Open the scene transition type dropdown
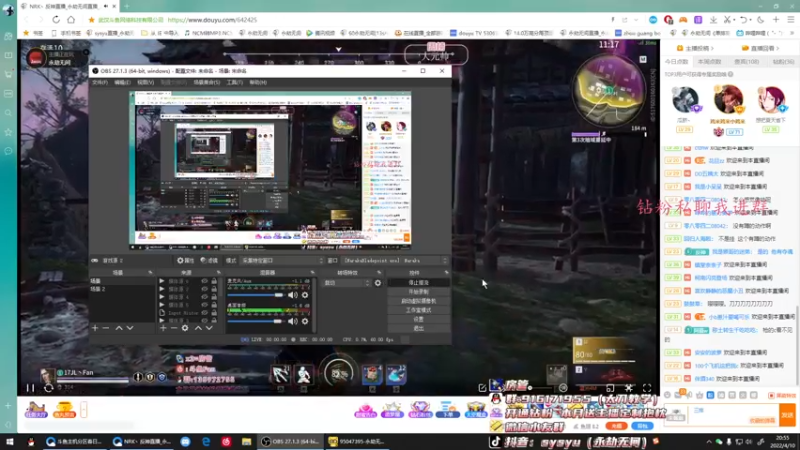 [347, 283]
